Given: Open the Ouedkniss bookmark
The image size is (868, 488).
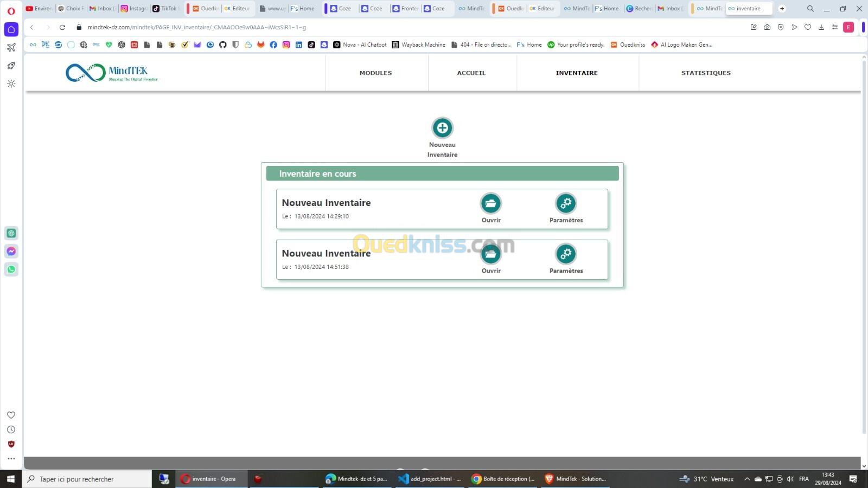Looking at the screenshot, I should click(628, 44).
